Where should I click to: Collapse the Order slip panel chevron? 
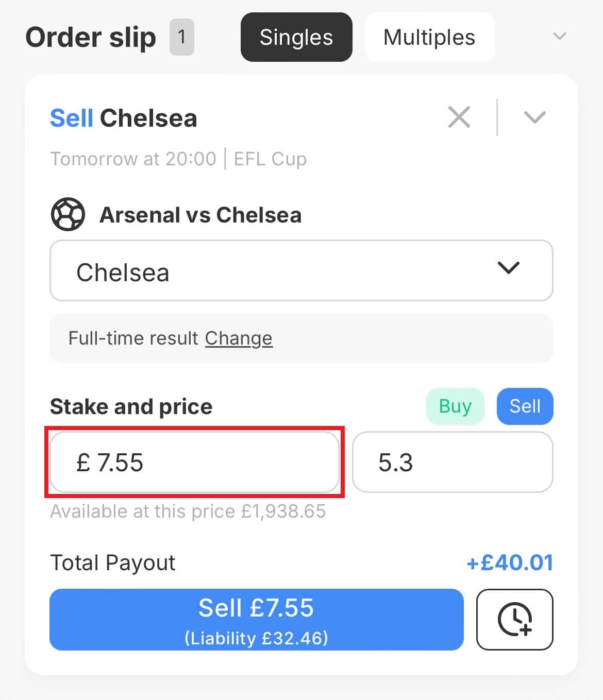[x=559, y=37]
